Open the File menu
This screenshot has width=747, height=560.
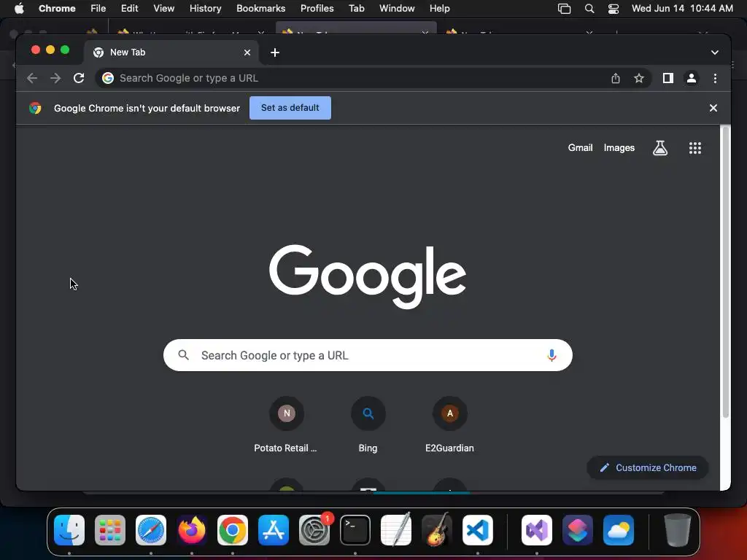point(98,8)
